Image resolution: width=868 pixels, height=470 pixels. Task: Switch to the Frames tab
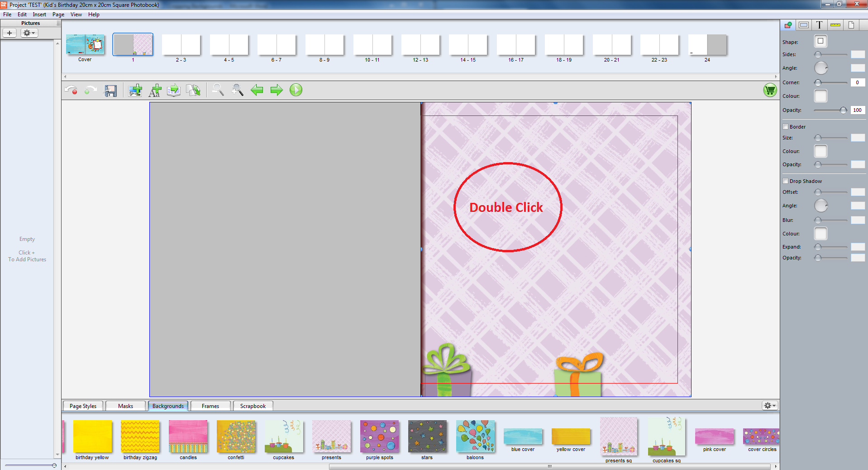pyautogui.click(x=210, y=406)
